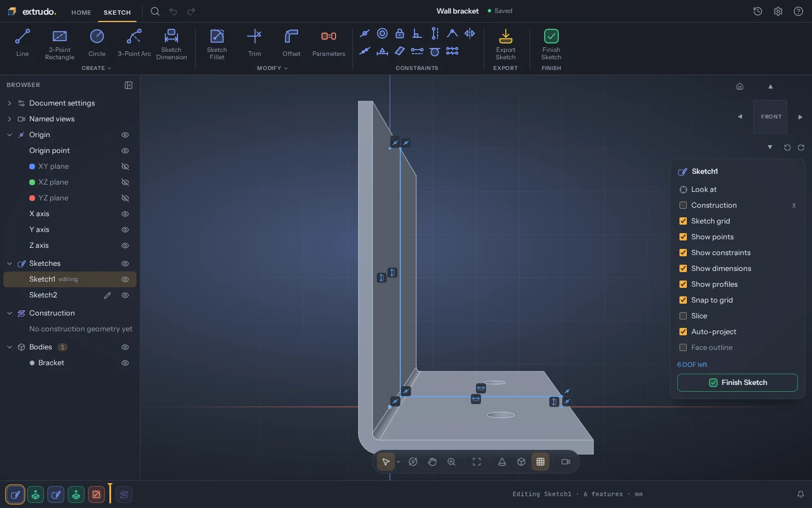Expand Document settings
Viewport: 812px width, 508px height.
(10, 103)
